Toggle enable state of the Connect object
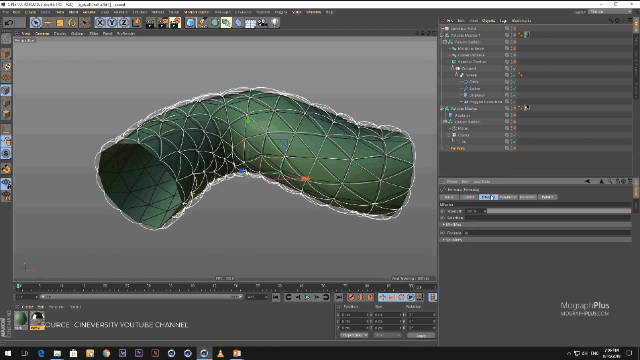Screen dimensions: 640x360 click(x=514, y=69)
